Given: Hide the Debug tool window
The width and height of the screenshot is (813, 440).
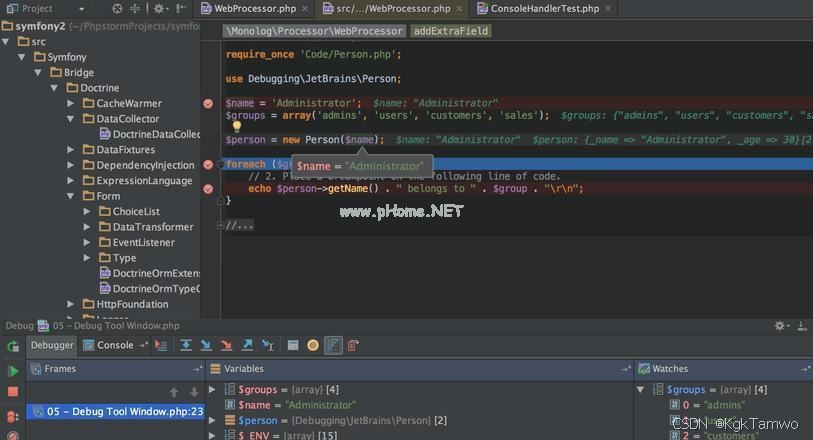Looking at the screenshot, I should coord(802,326).
